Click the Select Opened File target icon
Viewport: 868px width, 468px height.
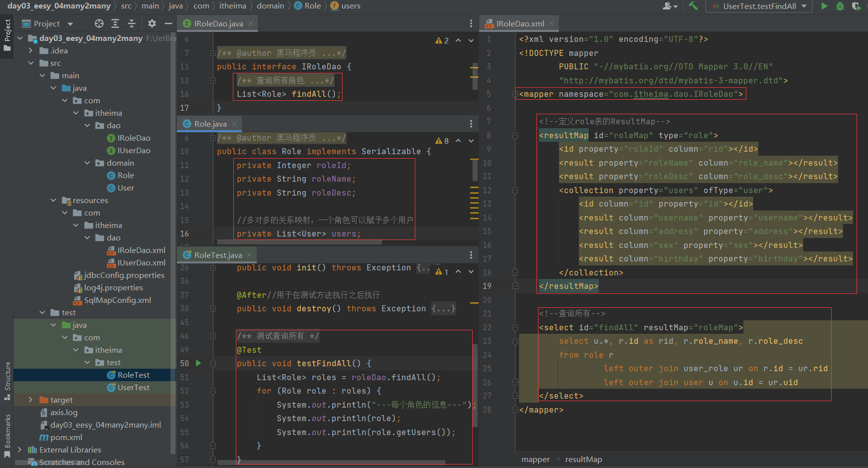[x=99, y=23]
